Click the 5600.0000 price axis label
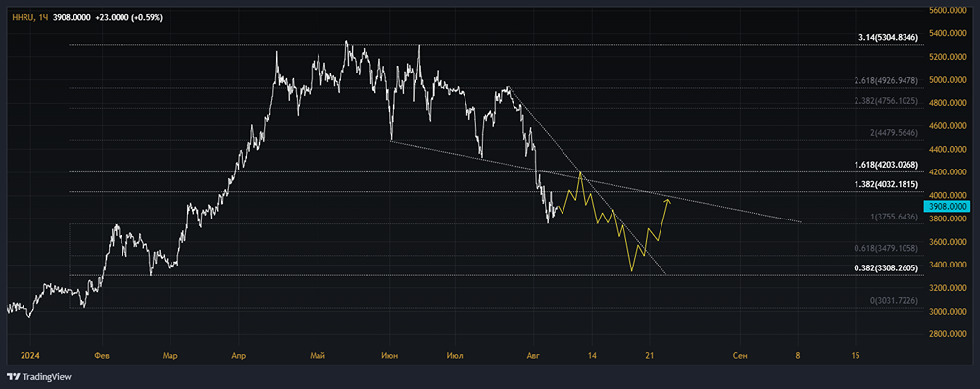The height and width of the screenshot is (389, 980). click(949, 11)
